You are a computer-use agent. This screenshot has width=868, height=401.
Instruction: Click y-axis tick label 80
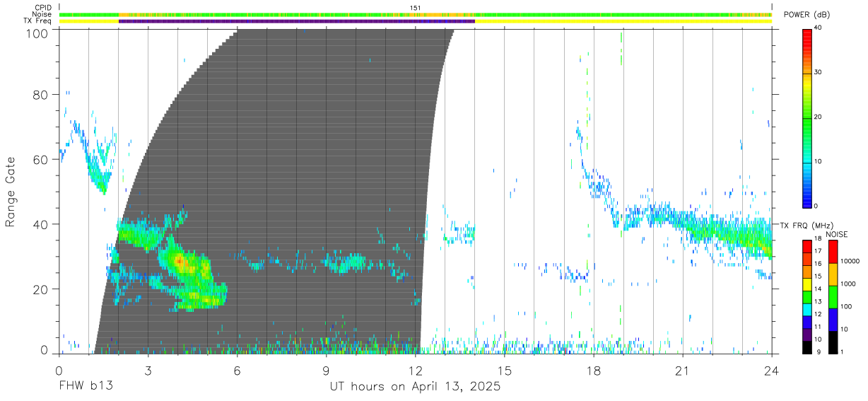40,95
